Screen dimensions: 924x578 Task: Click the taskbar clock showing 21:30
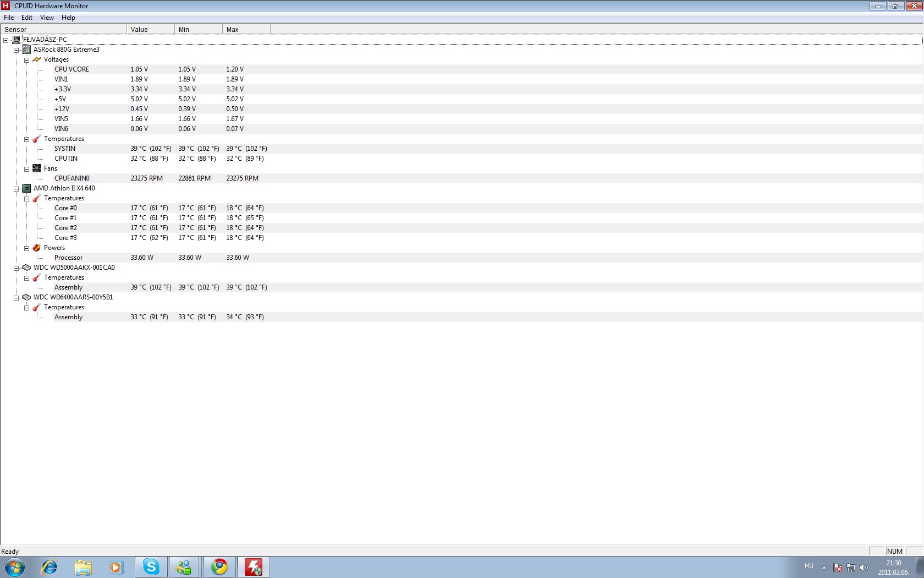coord(894,568)
